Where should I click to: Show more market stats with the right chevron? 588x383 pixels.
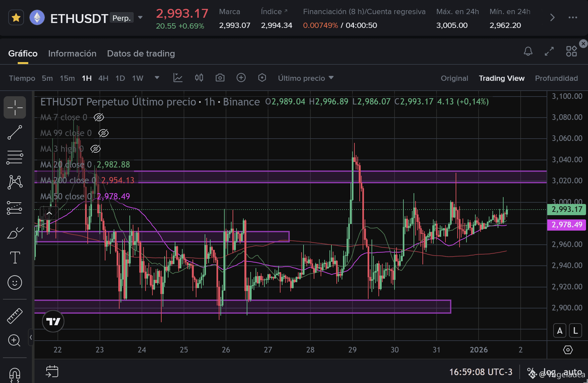pos(552,17)
